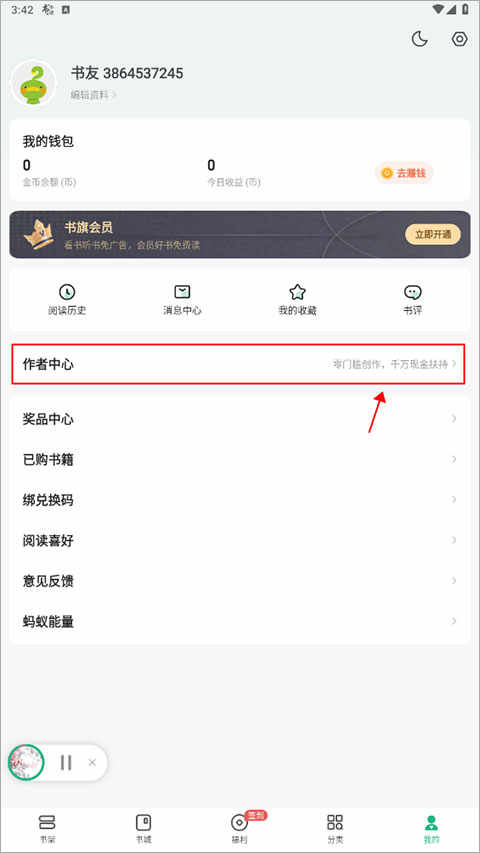The image size is (480, 853).
Task: Tap the green snake profile avatar
Action: (34, 83)
